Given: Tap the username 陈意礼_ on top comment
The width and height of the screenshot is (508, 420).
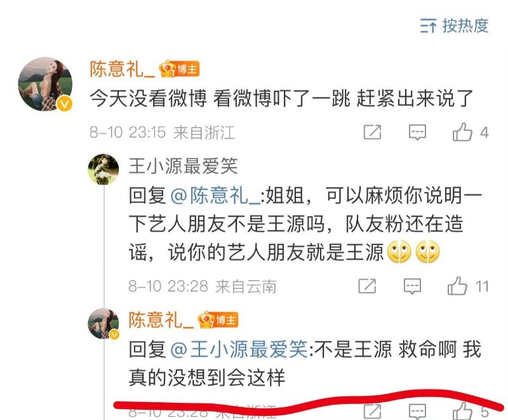Looking at the screenshot, I should (123, 69).
